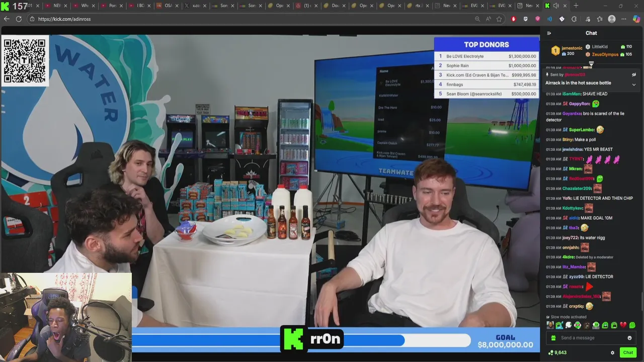Screen dimensions: 644x362
Task: Activate the read aloud icon in address bar
Action: [488, 19]
